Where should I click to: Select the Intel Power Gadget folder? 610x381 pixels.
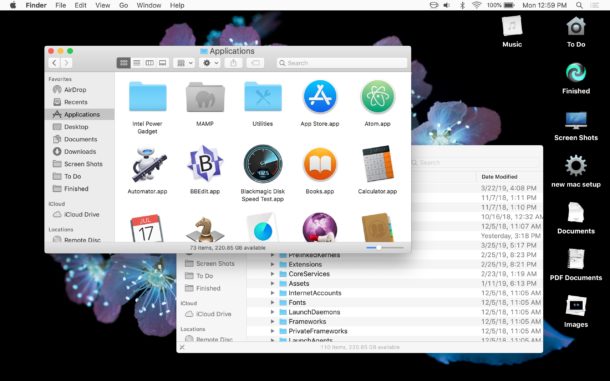coord(147,97)
